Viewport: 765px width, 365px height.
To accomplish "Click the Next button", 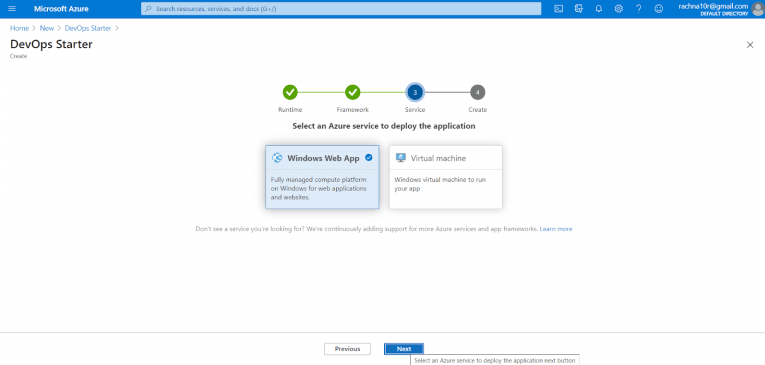I will [404, 349].
